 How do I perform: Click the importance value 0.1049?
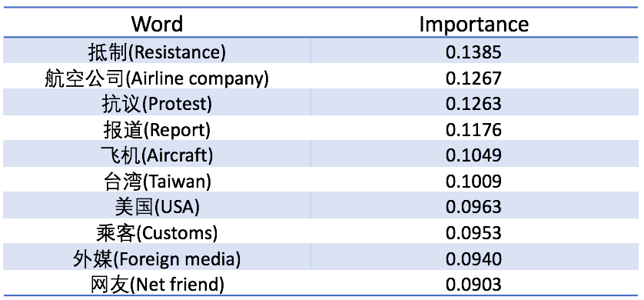[x=473, y=155]
